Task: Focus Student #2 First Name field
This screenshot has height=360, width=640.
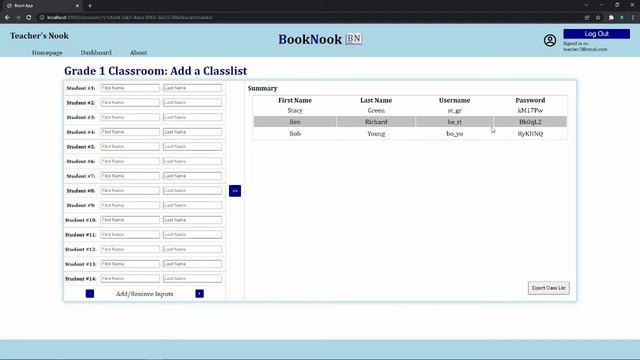Action: pos(130,103)
